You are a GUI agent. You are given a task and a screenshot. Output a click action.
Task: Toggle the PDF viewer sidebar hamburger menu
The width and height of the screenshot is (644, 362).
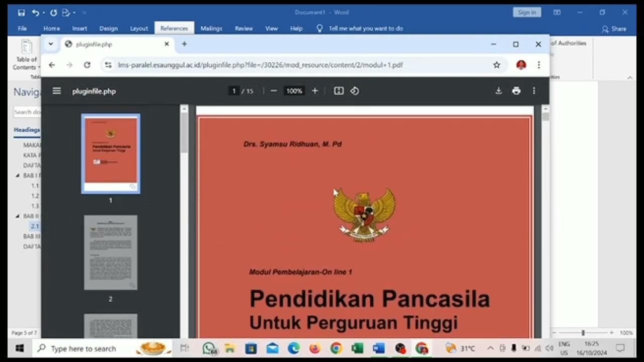pyautogui.click(x=56, y=91)
